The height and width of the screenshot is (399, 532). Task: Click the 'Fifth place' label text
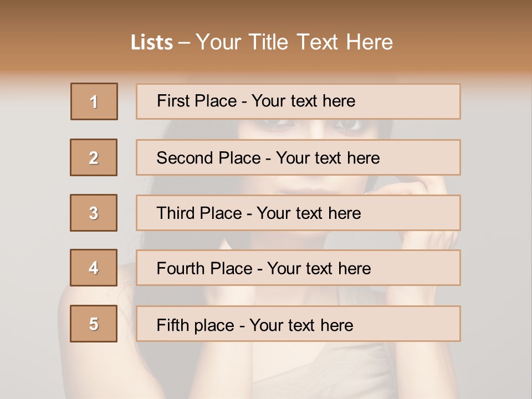(196, 325)
